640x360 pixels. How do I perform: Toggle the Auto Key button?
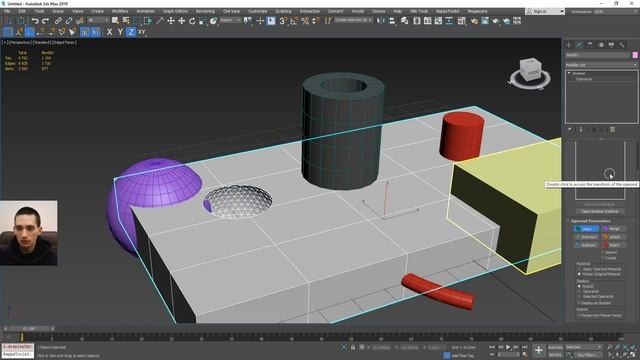coord(556,347)
